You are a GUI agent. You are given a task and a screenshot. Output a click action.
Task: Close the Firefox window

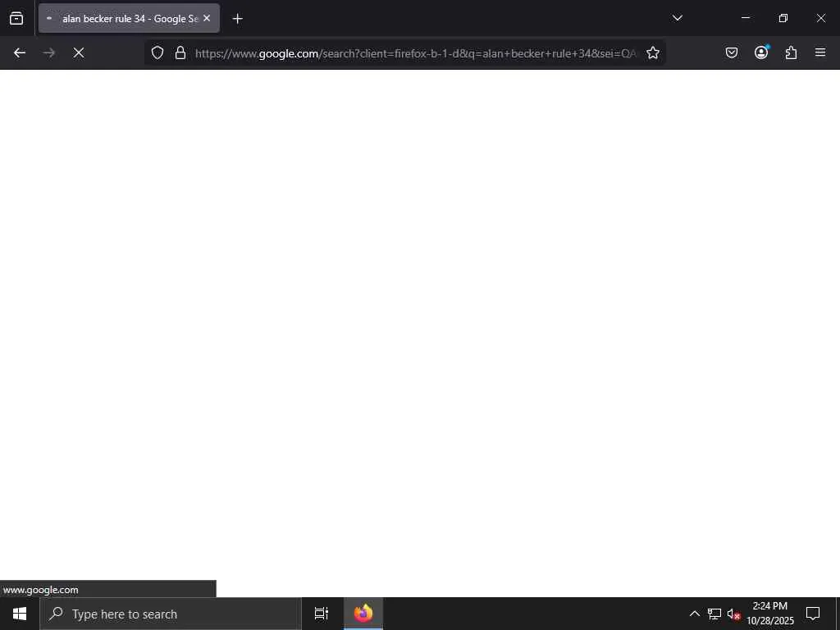coord(820,18)
